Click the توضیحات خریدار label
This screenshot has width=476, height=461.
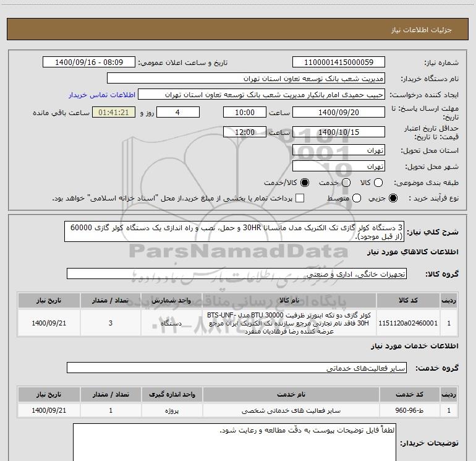click(x=429, y=443)
